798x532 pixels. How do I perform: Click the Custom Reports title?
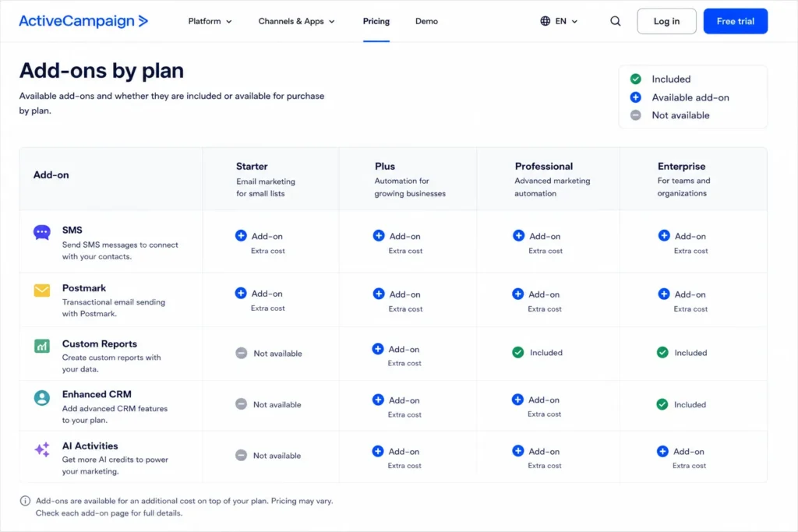tap(100, 344)
